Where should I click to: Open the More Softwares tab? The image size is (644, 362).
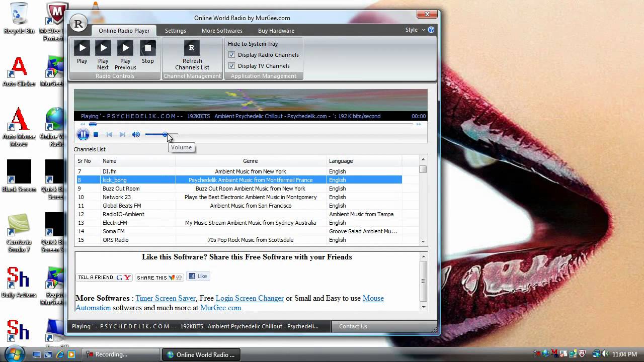222,31
